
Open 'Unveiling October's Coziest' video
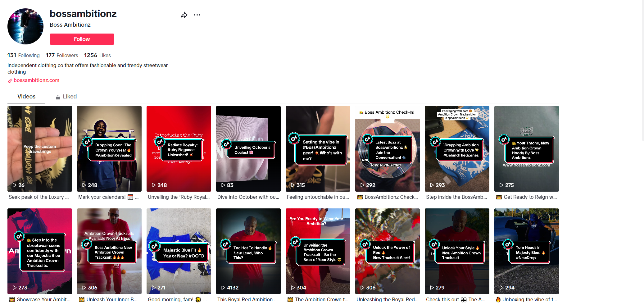tap(248, 149)
